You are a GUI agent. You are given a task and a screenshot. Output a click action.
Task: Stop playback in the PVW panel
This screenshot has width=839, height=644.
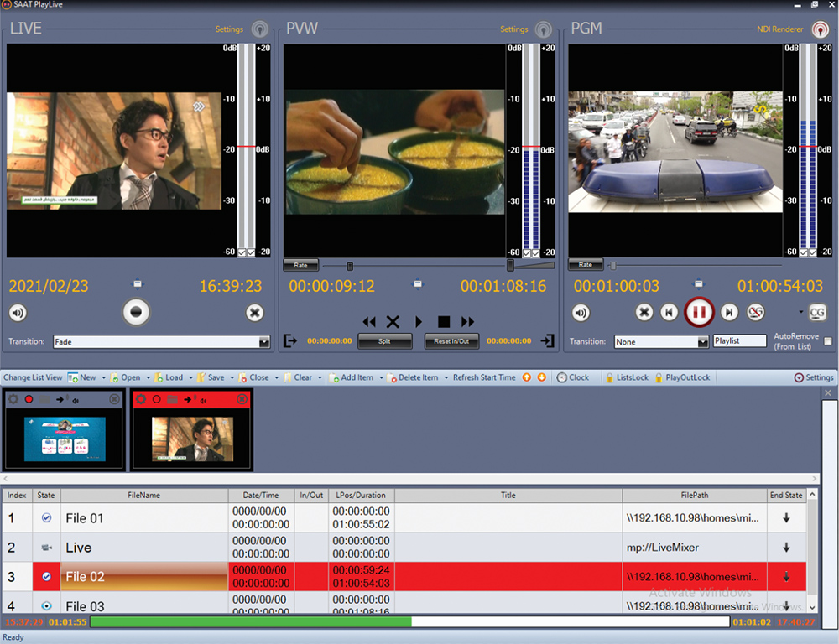coord(444,322)
